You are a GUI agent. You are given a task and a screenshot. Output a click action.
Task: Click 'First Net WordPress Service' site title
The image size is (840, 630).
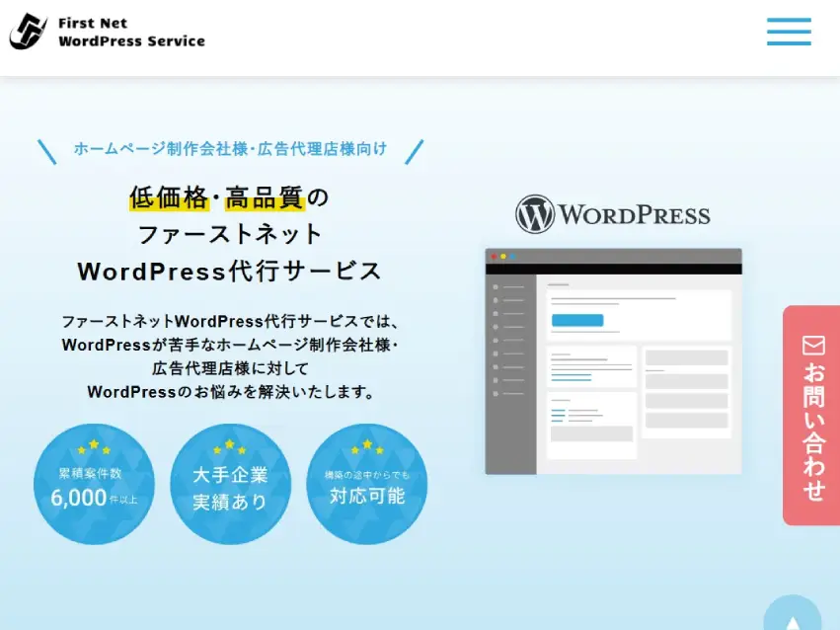tap(132, 33)
